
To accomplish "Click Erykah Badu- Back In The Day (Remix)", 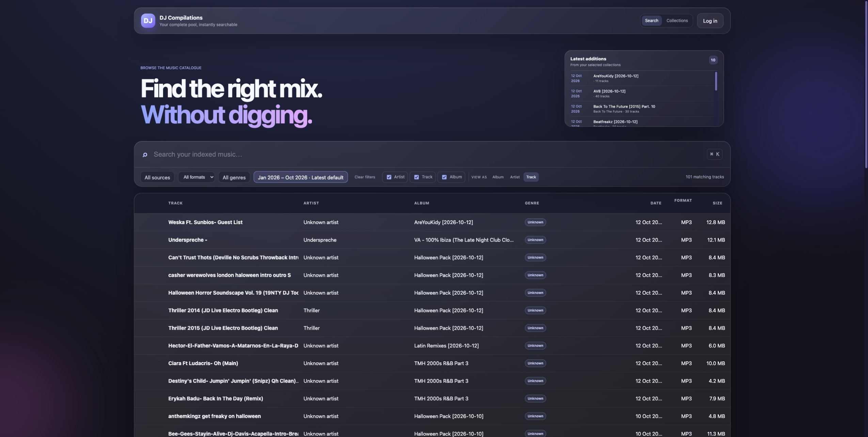I will click(x=216, y=399).
